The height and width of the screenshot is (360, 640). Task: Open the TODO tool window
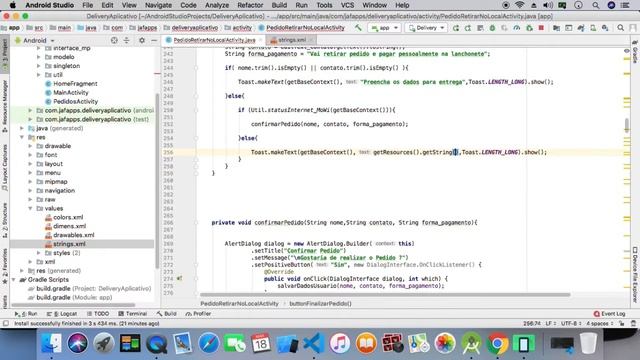click(x=98, y=314)
